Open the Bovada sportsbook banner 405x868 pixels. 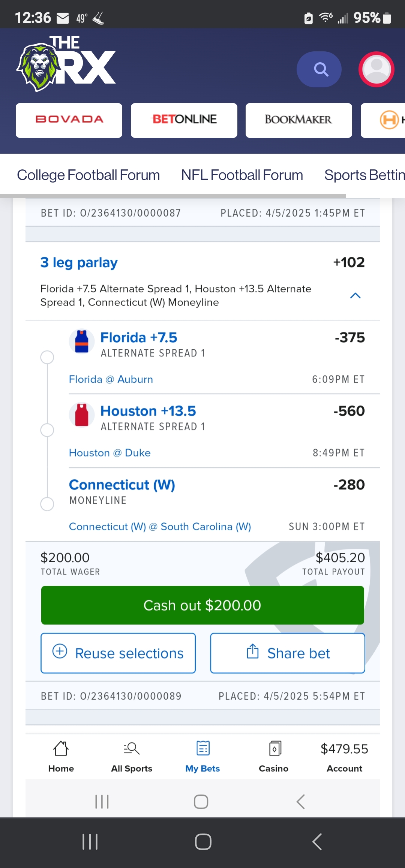[69, 120]
